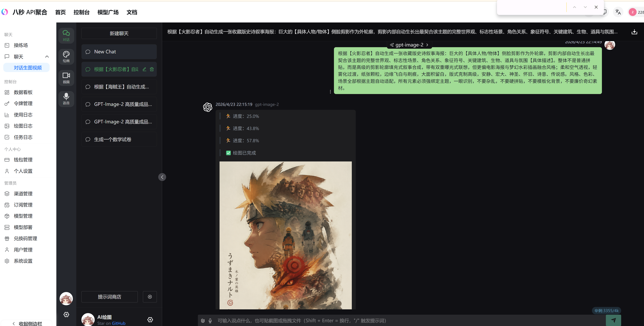Image resolution: width=644 pixels, height=326 pixels.
Task: Open the gpt-image-2 model selector
Action: (409, 45)
